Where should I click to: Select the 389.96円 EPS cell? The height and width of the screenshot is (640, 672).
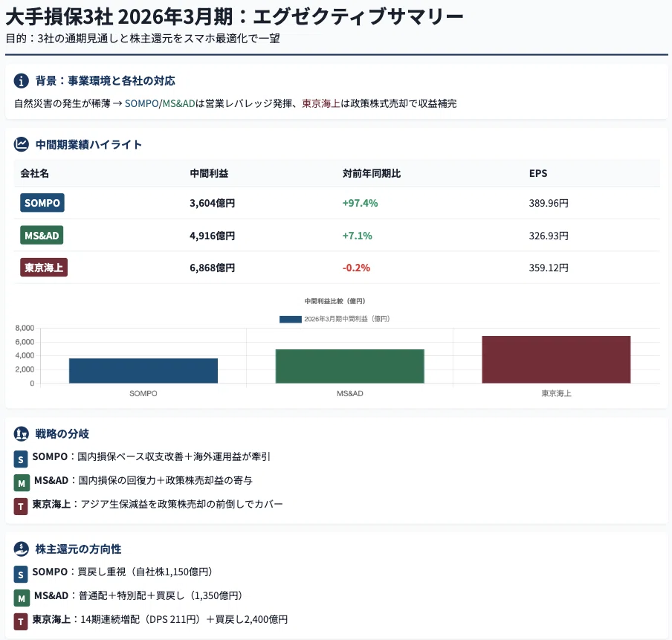pyautogui.click(x=549, y=203)
